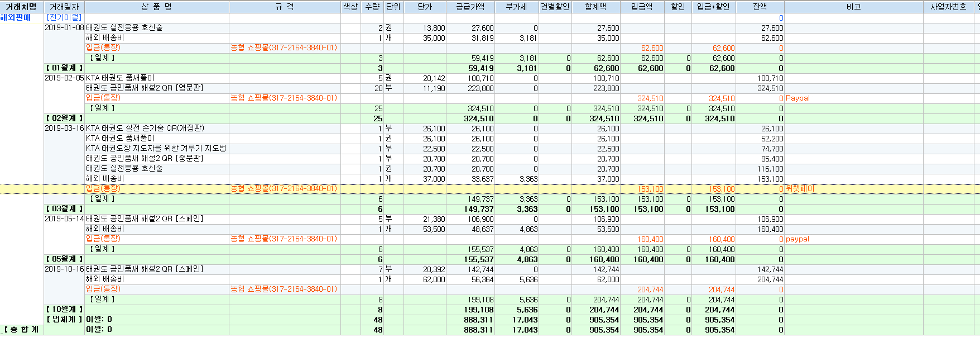Click the 비고 column header
This screenshot has width=980, height=337.
click(854, 7)
